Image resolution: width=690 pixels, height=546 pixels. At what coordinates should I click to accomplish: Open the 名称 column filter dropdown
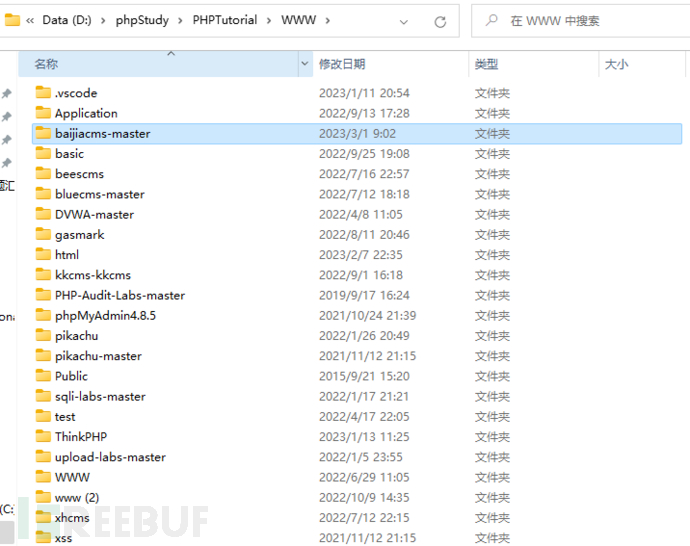(x=305, y=64)
